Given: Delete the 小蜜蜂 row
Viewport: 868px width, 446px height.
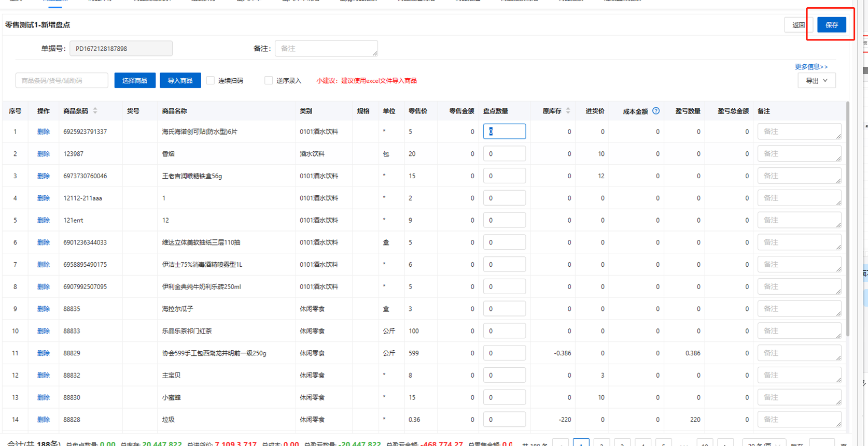Looking at the screenshot, I should [44, 397].
